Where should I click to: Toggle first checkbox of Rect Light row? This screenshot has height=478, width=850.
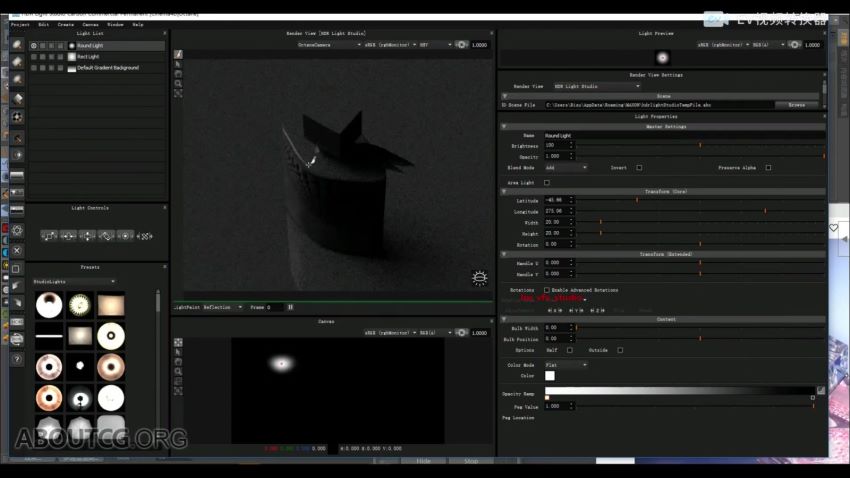[34, 57]
